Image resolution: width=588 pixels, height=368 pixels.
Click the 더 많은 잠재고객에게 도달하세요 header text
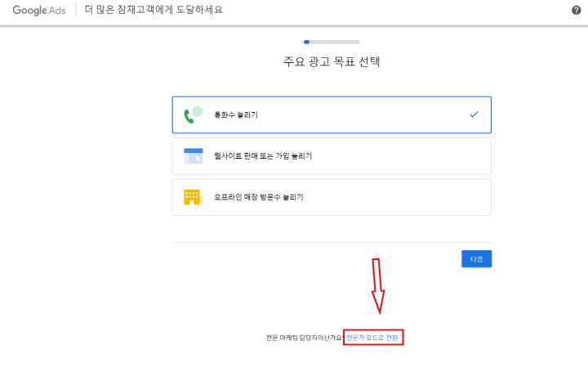[x=154, y=10]
